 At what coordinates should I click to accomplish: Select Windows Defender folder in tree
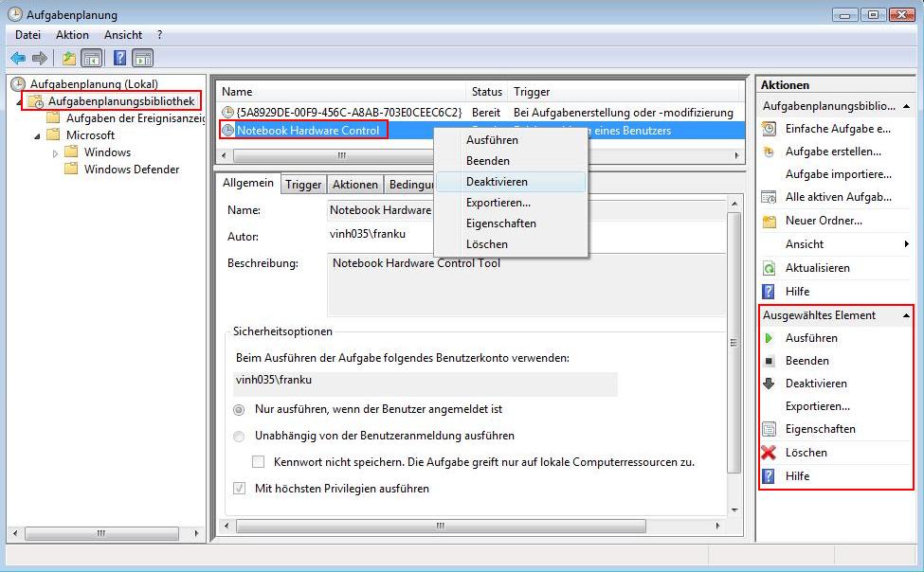click(x=131, y=170)
